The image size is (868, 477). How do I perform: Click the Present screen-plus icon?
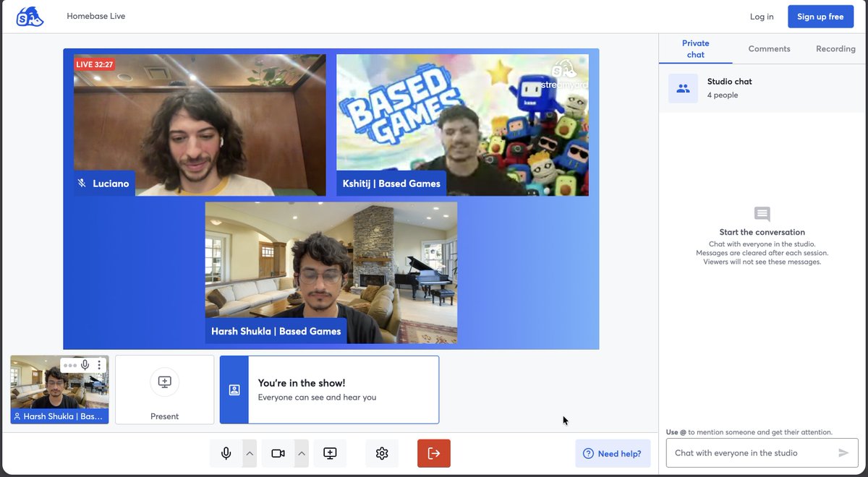pos(165,382)
